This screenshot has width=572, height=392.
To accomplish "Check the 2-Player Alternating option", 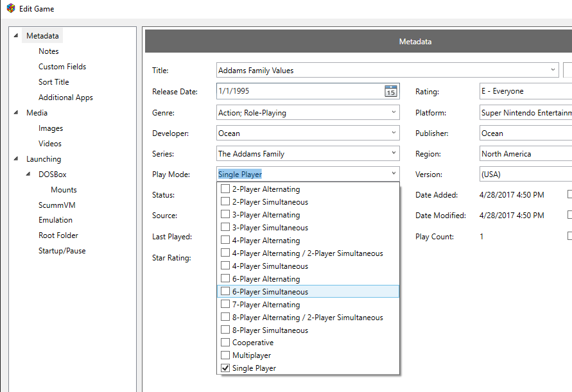I will point(225,189).
